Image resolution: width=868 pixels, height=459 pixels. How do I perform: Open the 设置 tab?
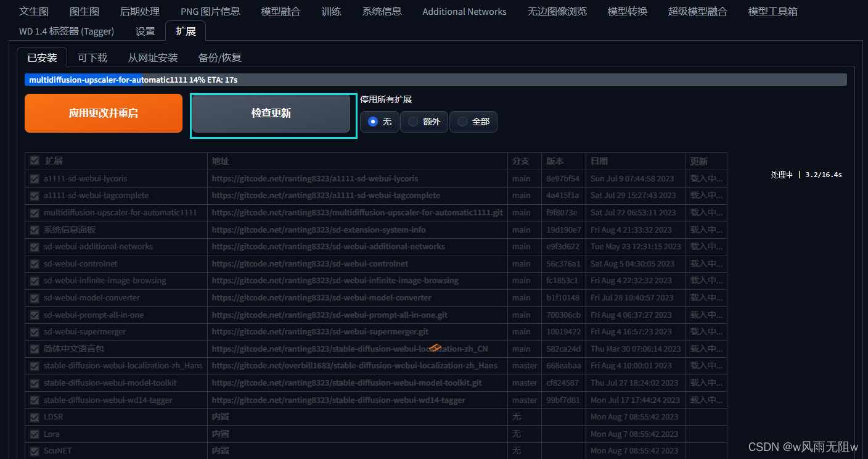tap(145, 31)
